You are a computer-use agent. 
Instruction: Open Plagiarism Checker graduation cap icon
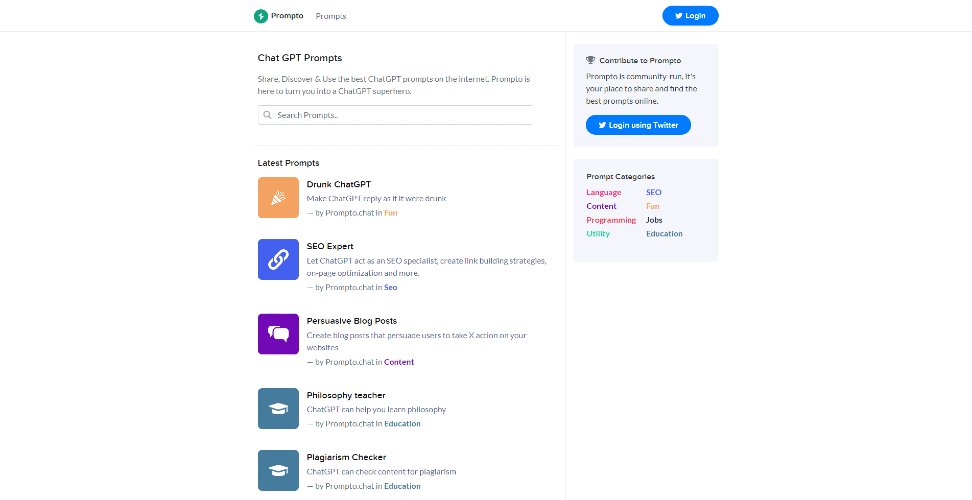click(x=278, y=470)
